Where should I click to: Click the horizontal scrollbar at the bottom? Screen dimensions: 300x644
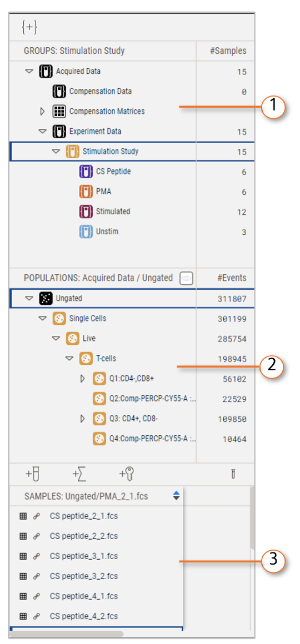[x=67, y=634]
